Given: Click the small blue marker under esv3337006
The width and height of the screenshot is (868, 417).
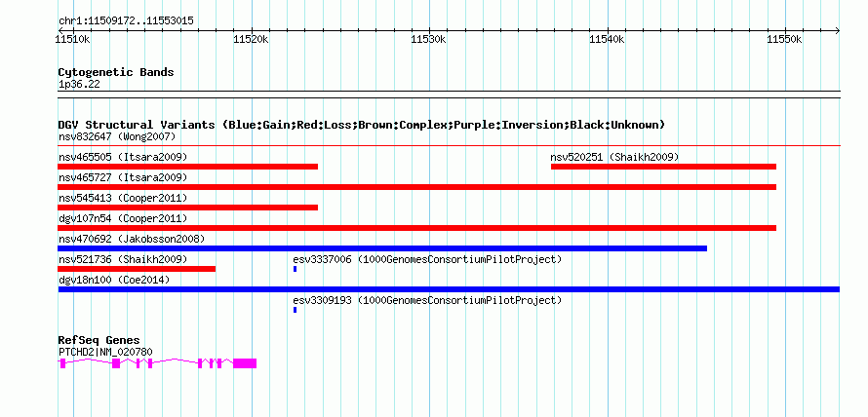Looking at the screenshot, I should click(296, 269).
